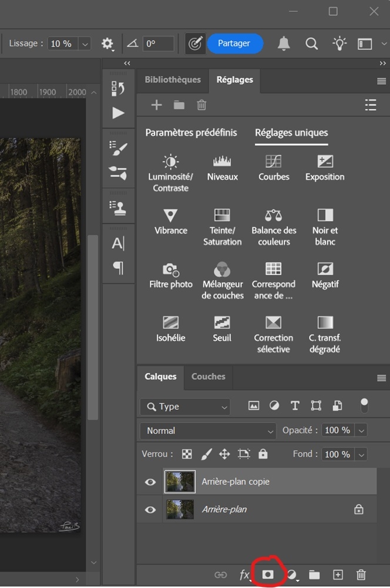This screenshot has width=390, height=588.
Task: Add a layer mask using the circled icon
Action: pyautogui.click(x=267, y=574)
